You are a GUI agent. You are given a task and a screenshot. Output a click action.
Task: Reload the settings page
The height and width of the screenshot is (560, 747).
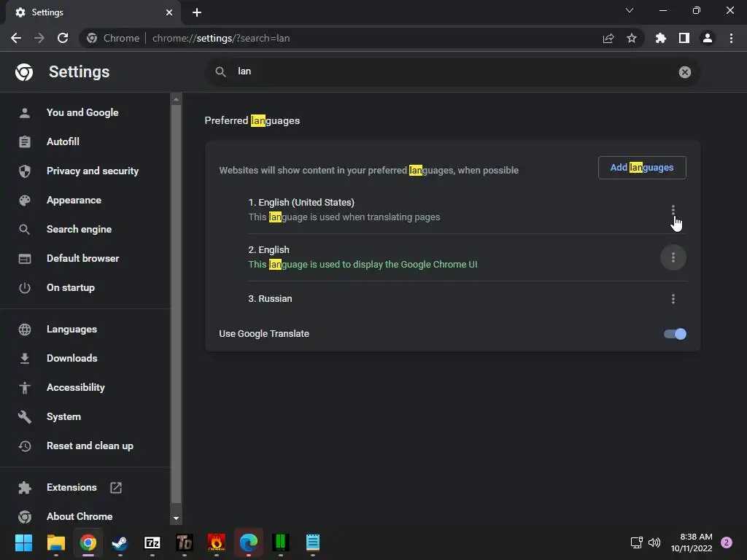[x=63, y=38]
